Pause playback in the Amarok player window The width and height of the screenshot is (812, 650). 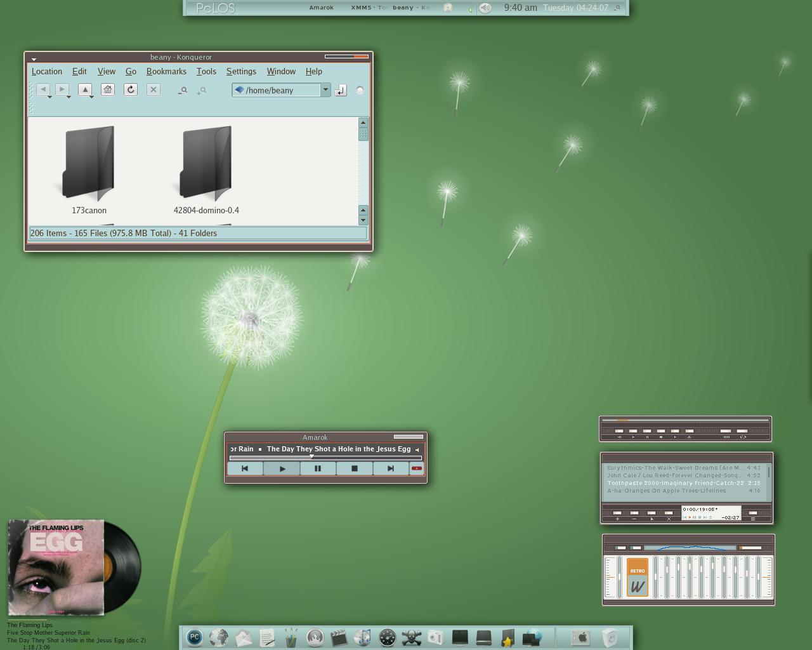(318, 468)
